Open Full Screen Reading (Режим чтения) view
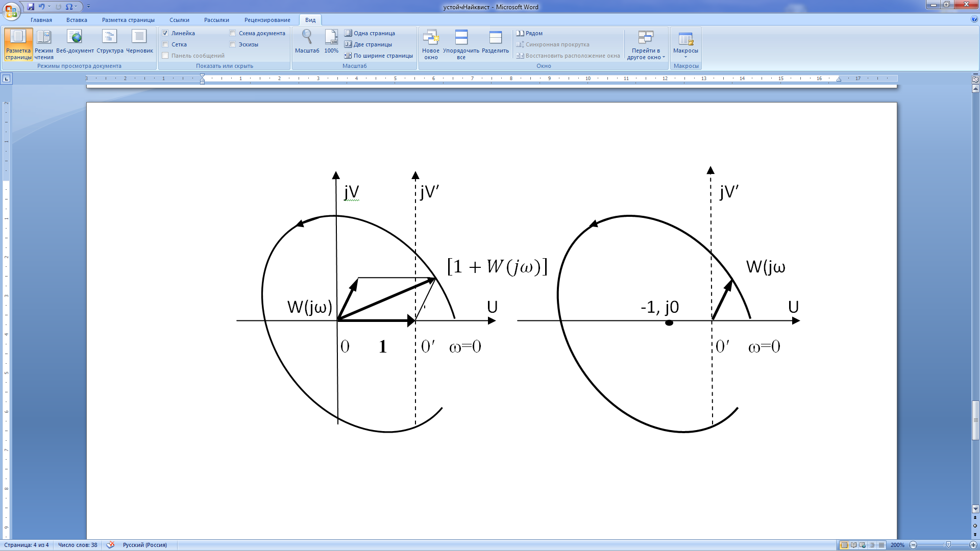Screen dimensions: 980x551 click(x=44, y=44)
